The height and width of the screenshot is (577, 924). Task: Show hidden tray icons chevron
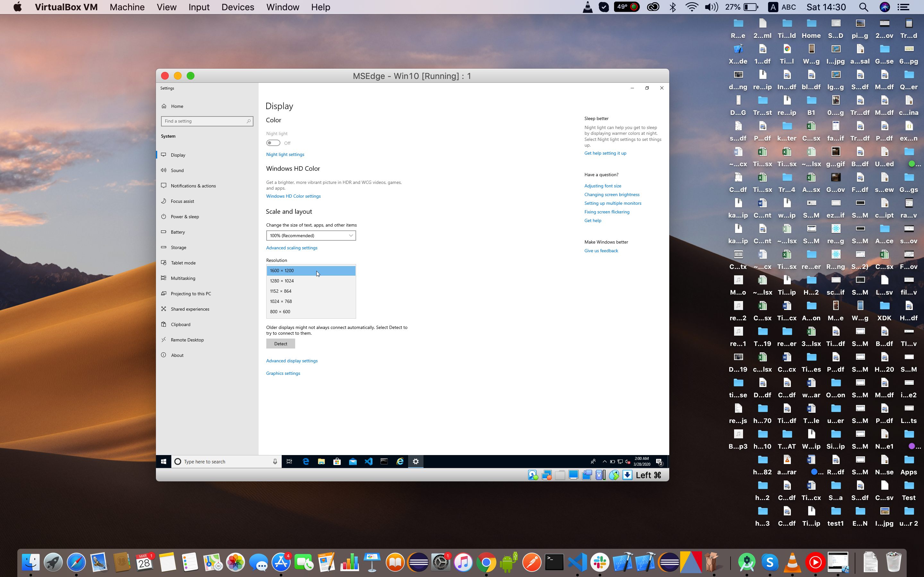604,462
